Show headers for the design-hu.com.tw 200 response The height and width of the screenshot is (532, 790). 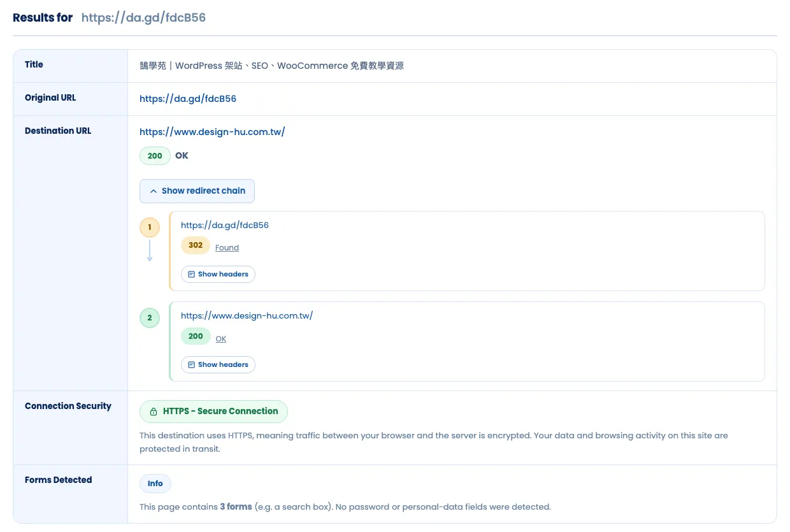pyautogui.click(x=218, y=364)
